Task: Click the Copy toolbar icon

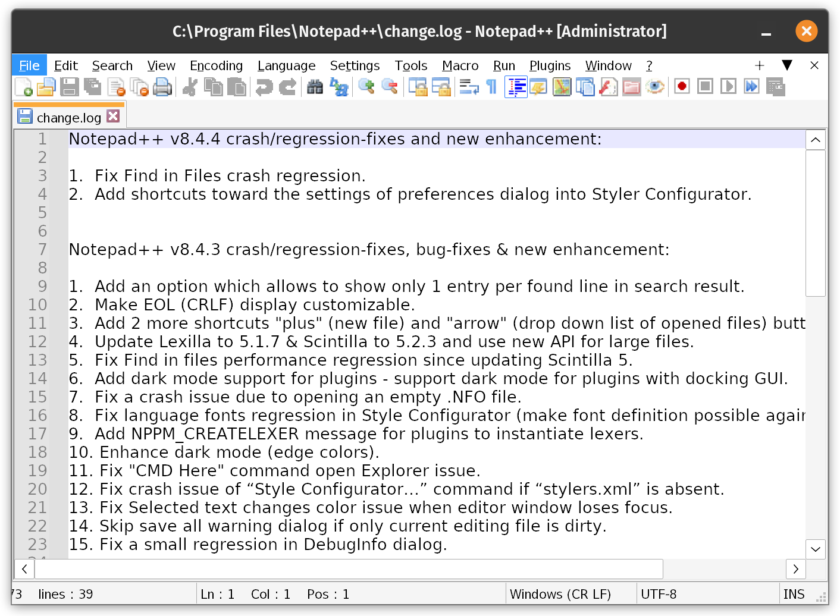Action: [x=213, y=87]
